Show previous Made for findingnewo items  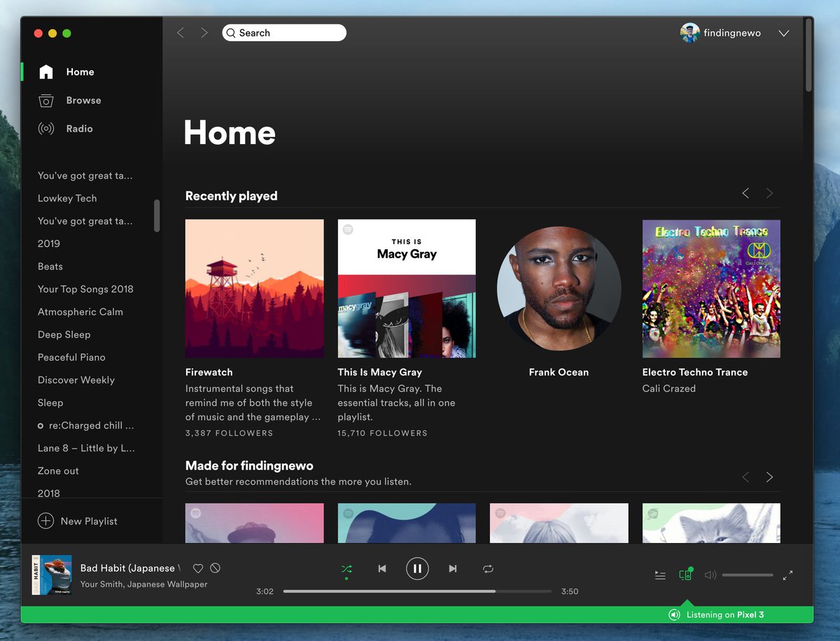tap(745, 477)
